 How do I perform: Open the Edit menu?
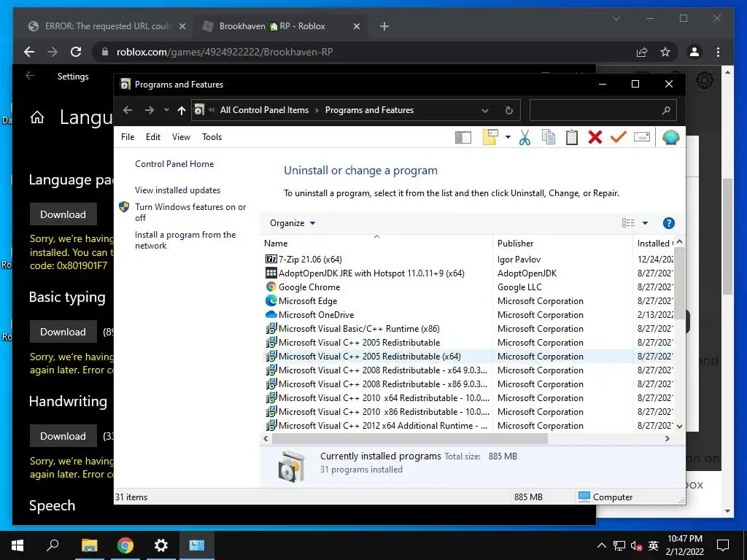point(153,137)
